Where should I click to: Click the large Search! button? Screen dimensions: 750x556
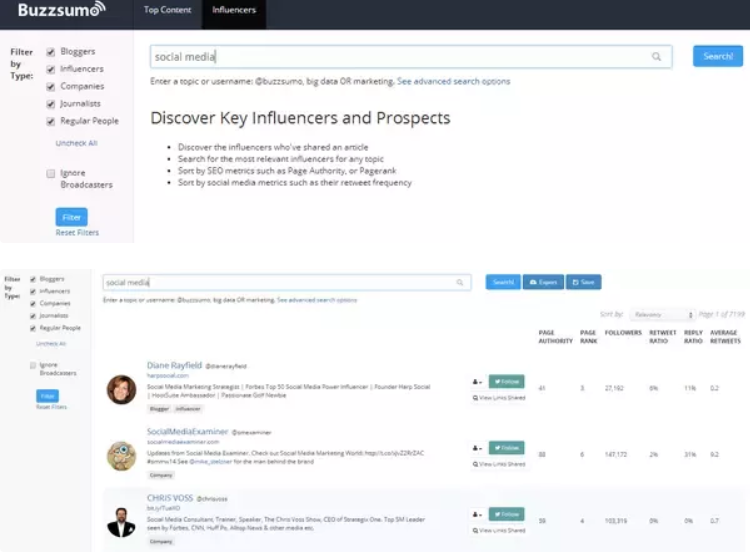717,56
